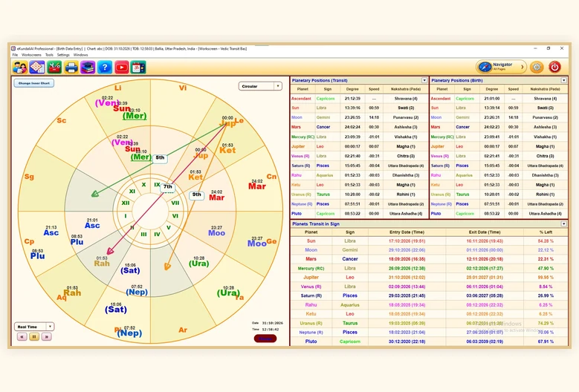
Task: Click the inner Moo planet label
Action: pyautogui.click(x=216, y=233)
